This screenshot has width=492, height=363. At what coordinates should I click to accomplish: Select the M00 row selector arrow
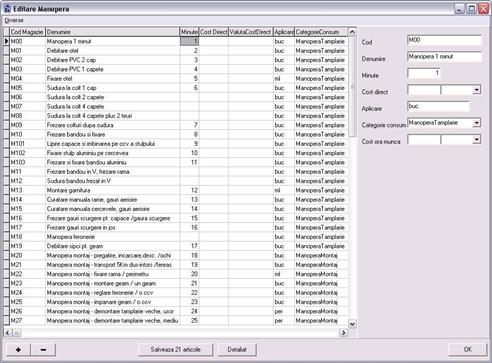pos(6,41)
